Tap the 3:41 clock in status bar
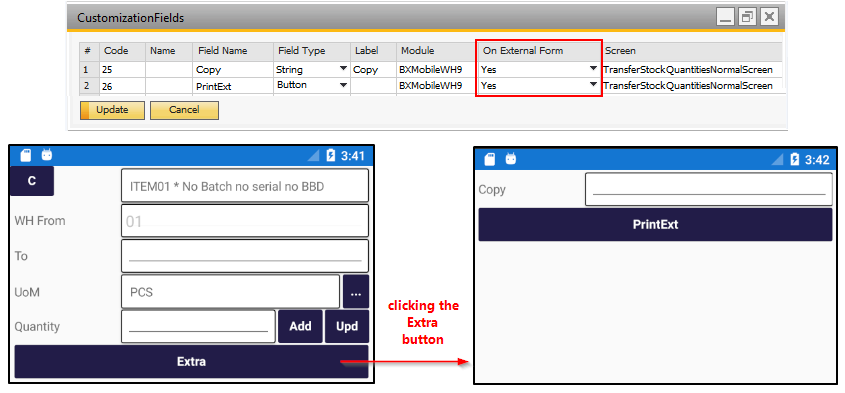Screen dimensions: 845x393 353,156
